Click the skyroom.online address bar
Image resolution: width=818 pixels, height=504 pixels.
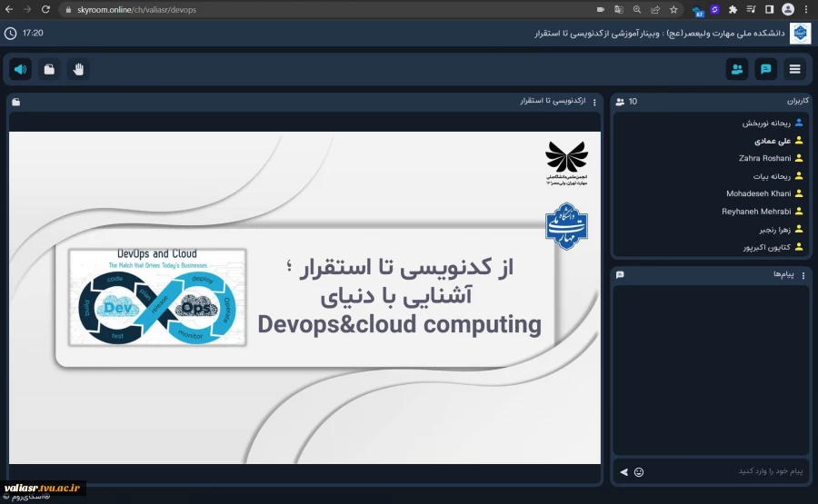[x=136, y=10]
